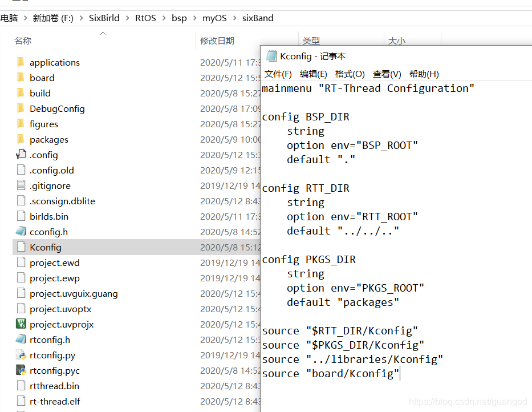Sort files by the 修改日期 column header
The height and width of the screenshot is (412, 532).
coord(217,41)
